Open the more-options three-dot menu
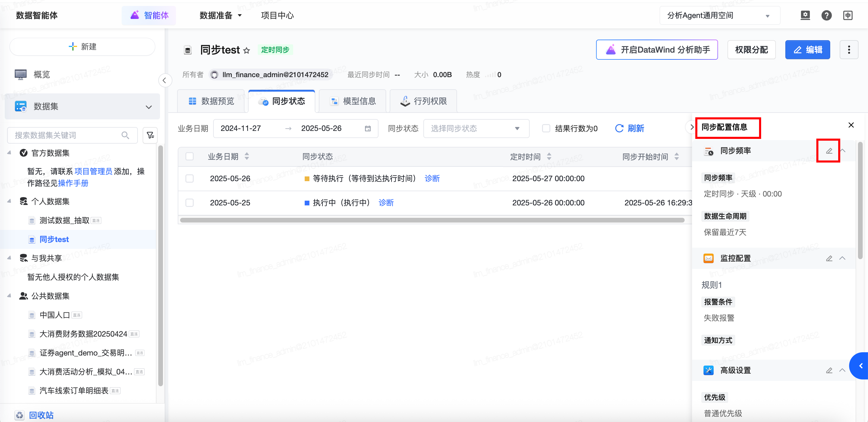This screenshot has height=422, width=868. 849,50
